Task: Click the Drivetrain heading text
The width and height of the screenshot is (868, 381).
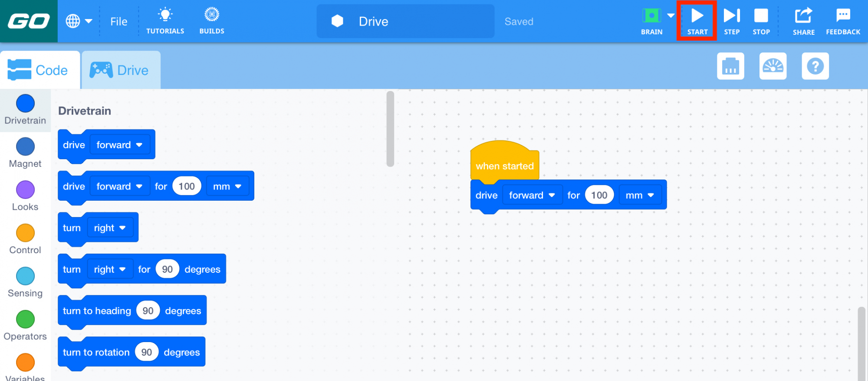Action: pos(85,111)
